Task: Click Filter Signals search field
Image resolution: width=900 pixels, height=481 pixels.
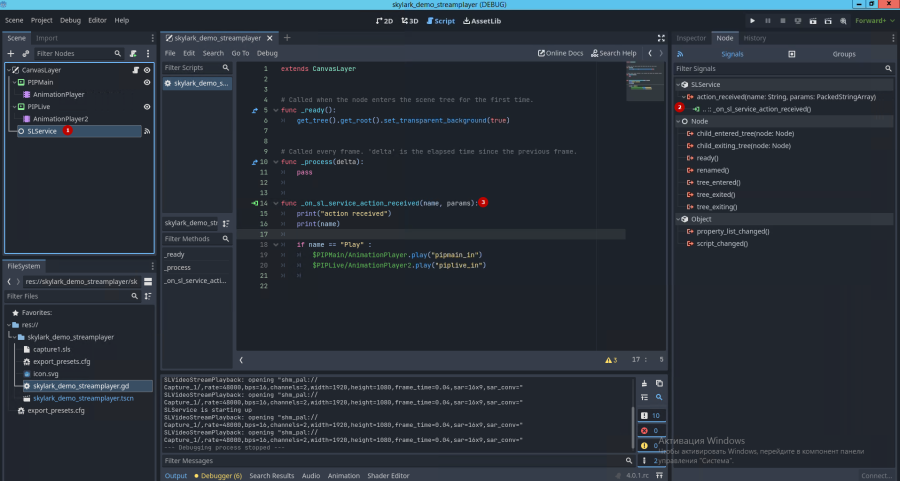Action: [x=784, y=69]
